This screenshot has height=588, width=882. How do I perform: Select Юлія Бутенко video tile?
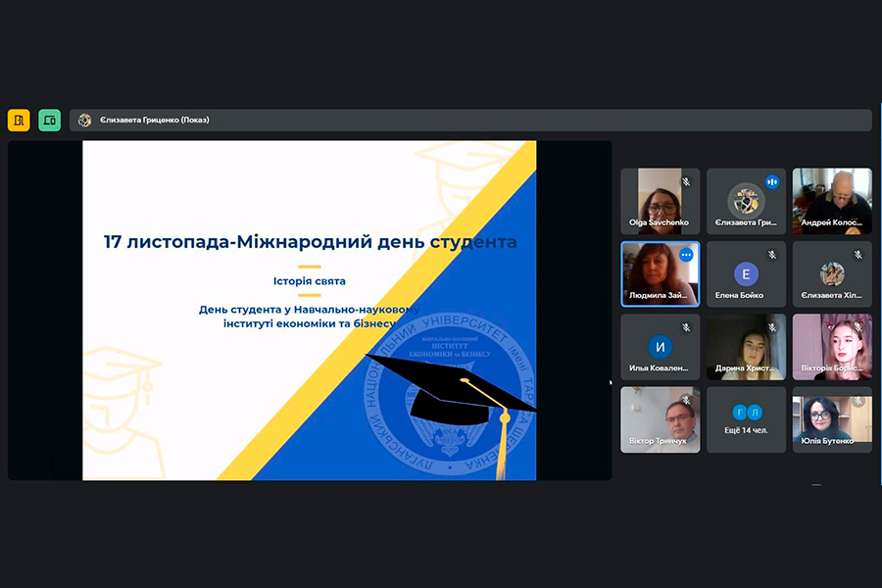(832, 419)
